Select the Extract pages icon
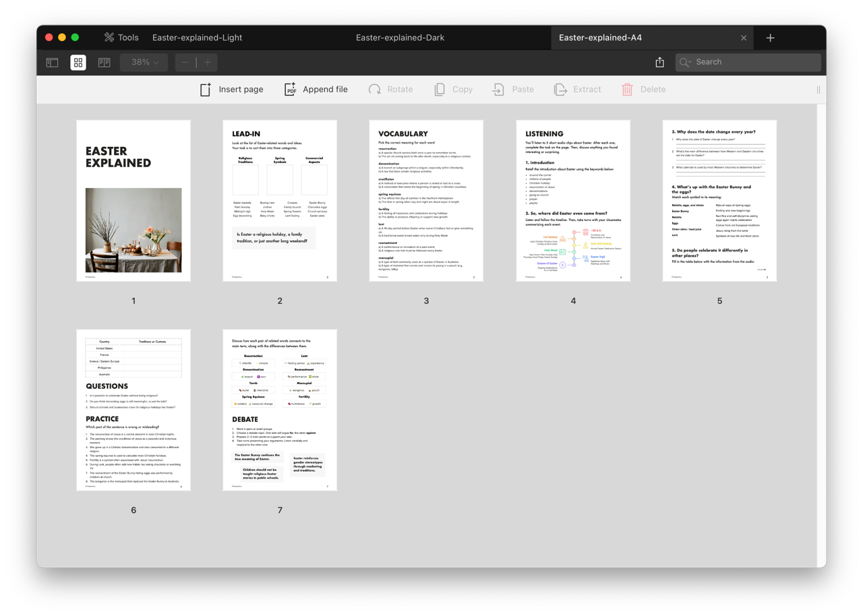This screenshot has width=863, height=616. pos(560,88)
